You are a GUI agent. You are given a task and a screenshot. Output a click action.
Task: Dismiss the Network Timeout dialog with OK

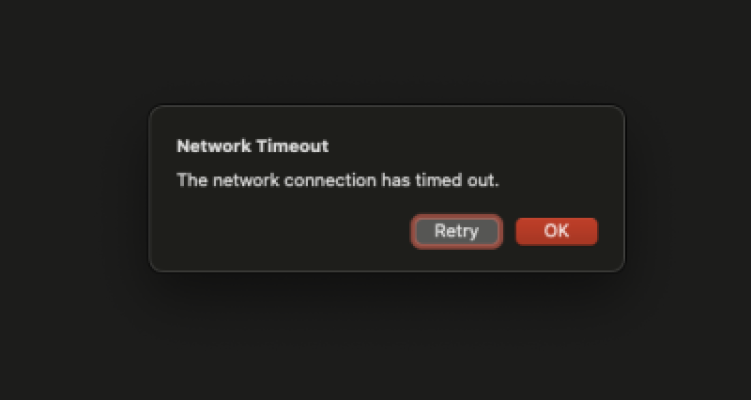[557, 231]
